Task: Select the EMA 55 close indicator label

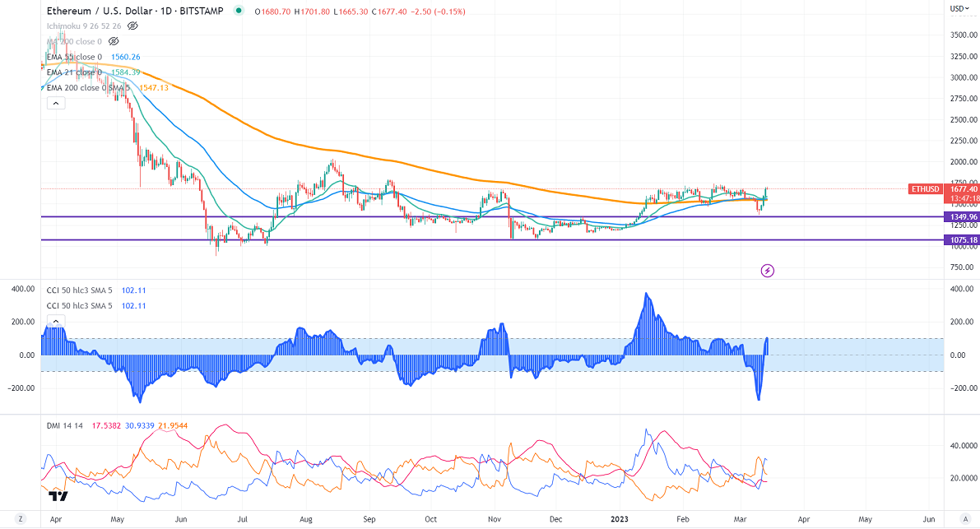Action: (74, 57)
